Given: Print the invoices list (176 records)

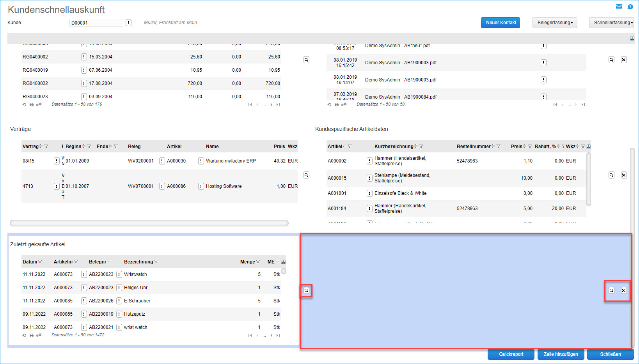Looking at the screenshot, I should coord(32,104).
